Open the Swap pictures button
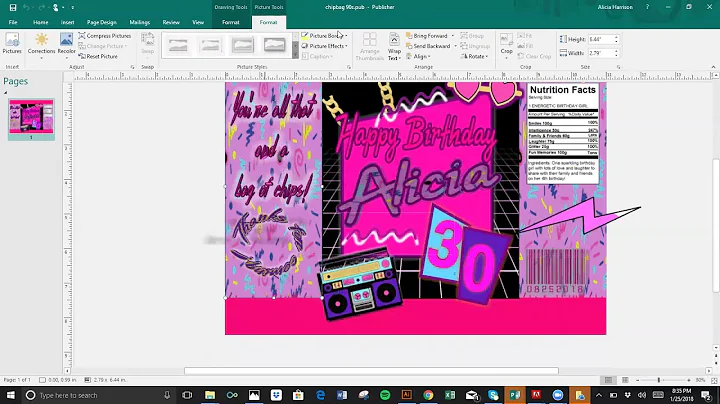 coord(147,44)
